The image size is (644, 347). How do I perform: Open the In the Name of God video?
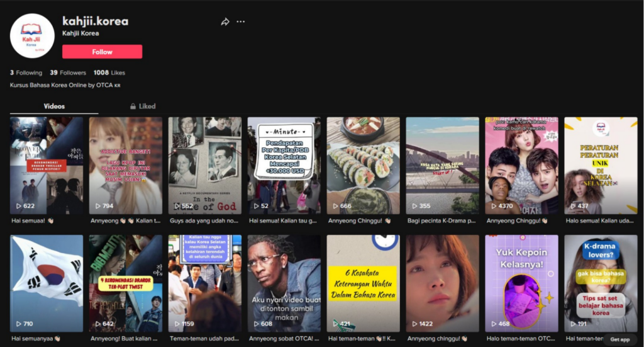tap(205, 165)
